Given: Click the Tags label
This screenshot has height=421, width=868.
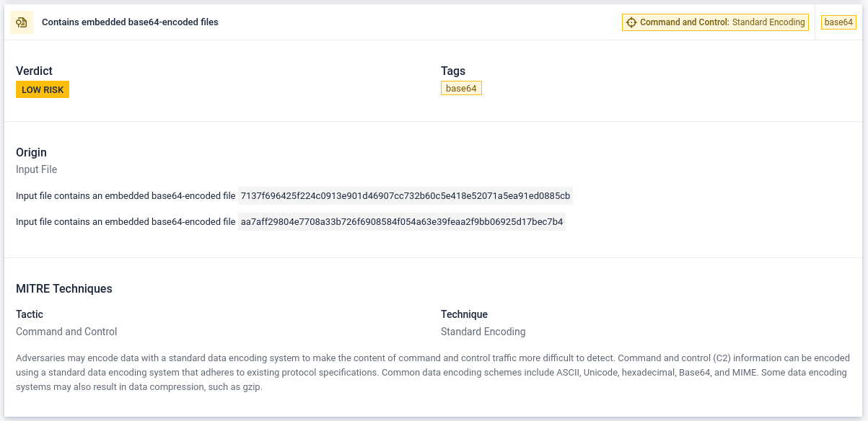Looking at the screenshot, I should click(x=453, y=71).
